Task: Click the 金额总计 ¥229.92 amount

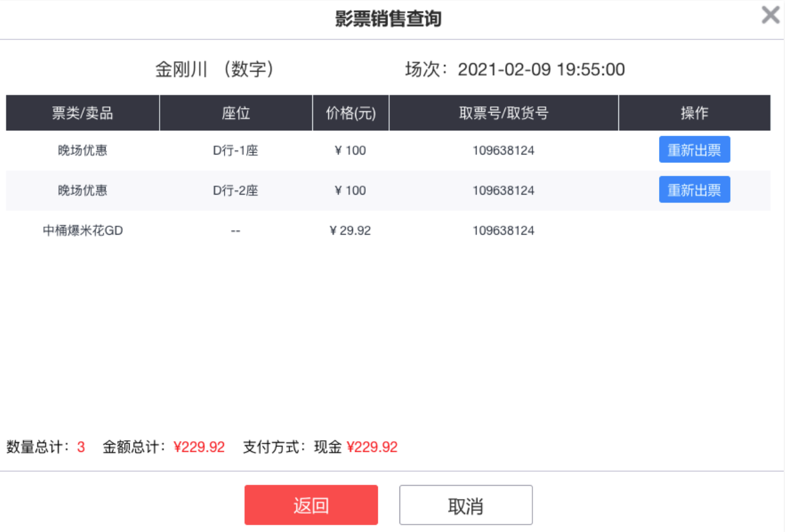Action: (199, 447)
